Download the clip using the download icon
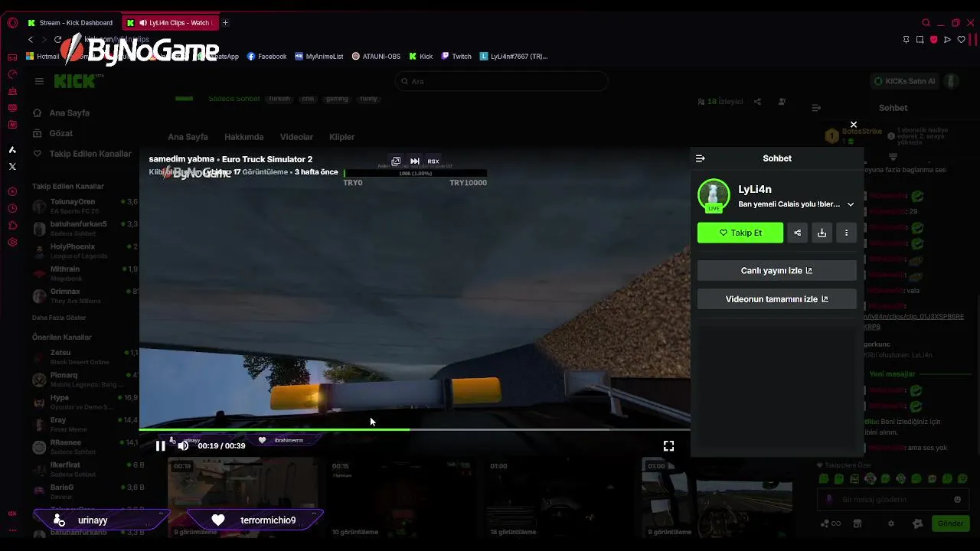980x551 pixels. tap(822, 233)
